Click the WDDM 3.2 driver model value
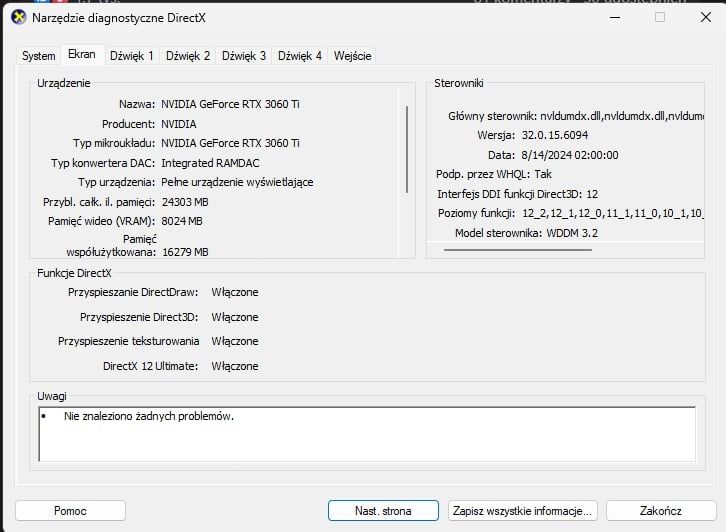This screenshot has height=532, width=726. tap(572, 233)
